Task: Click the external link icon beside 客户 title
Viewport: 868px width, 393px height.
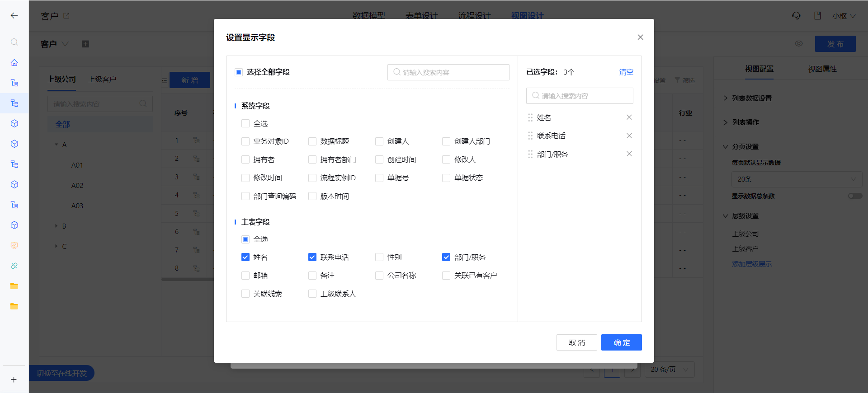Action: click(x=66, y=15)
